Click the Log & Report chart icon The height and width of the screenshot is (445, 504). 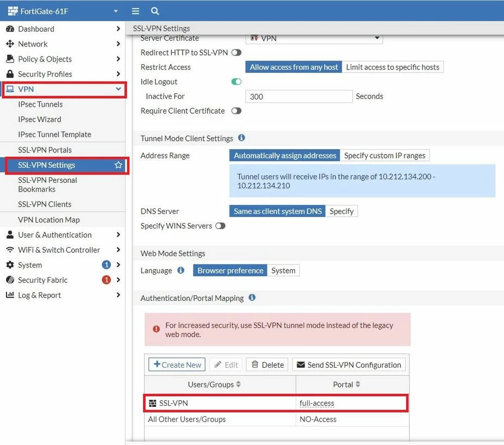click(x=10, y=295)
